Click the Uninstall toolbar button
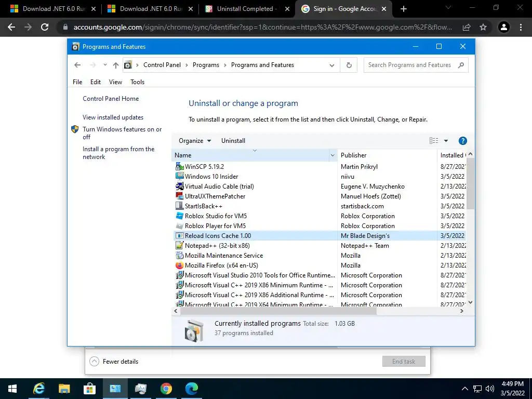 point(233,141)
